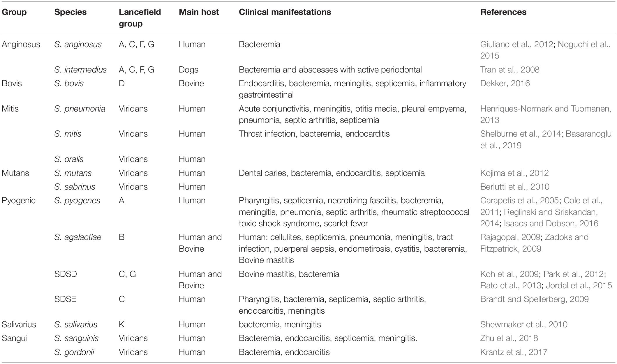Open the Rajagopal, 2009 reference

click(510, 237)
